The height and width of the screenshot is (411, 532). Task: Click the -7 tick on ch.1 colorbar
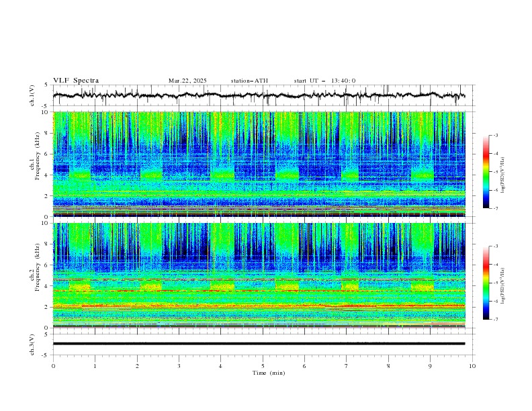click(x=495, y=209)
